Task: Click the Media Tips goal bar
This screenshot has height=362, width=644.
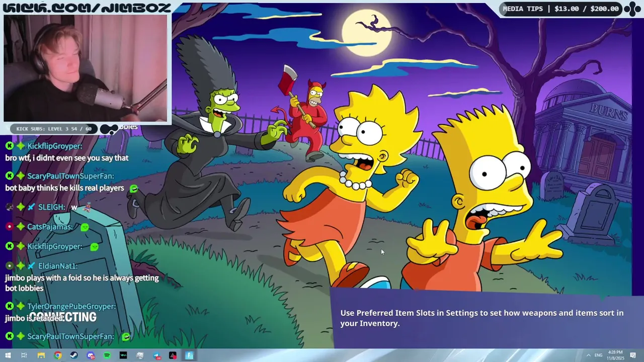Action: coord(561,9)
